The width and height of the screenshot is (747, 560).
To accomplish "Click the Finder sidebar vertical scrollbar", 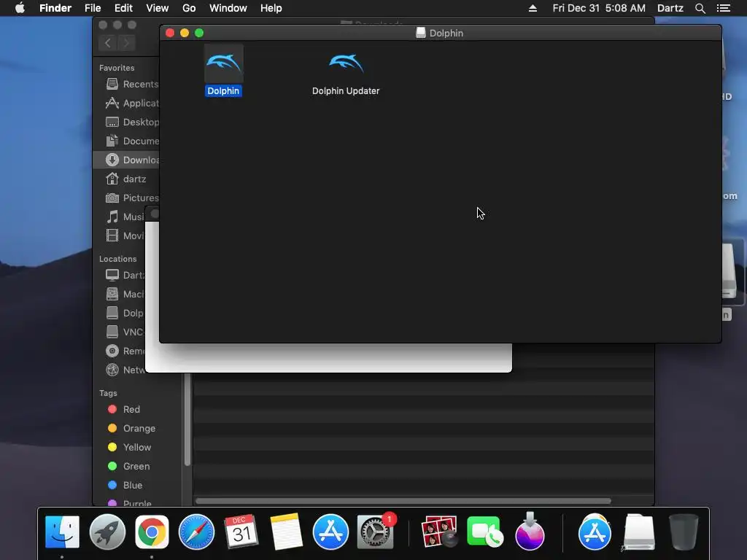I will pyautogui.click(x=187, y=419).
